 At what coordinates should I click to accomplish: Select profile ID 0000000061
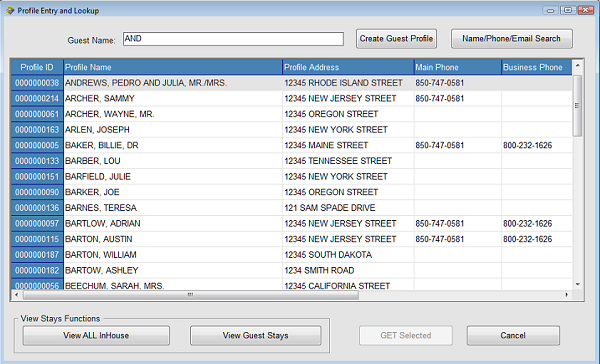click(37, 114)
